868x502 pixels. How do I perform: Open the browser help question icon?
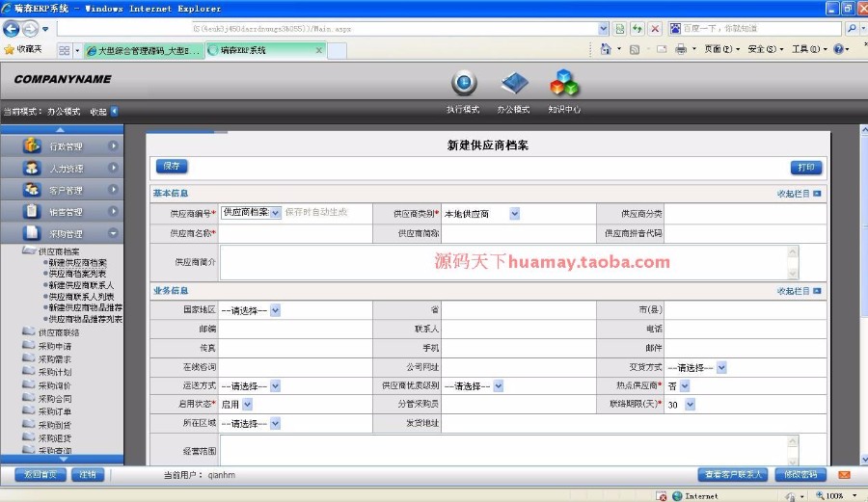coord(839,49)
